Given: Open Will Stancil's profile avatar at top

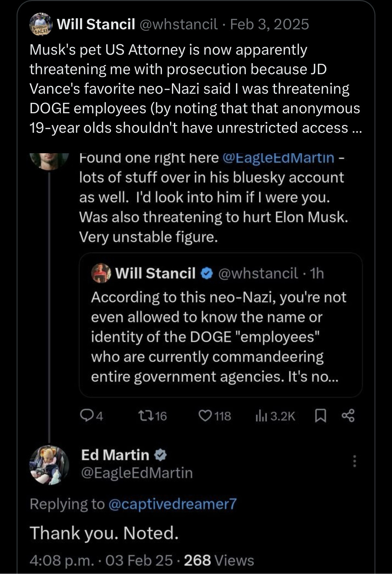Looking at the screenshot, I should (x=41, y=24).
